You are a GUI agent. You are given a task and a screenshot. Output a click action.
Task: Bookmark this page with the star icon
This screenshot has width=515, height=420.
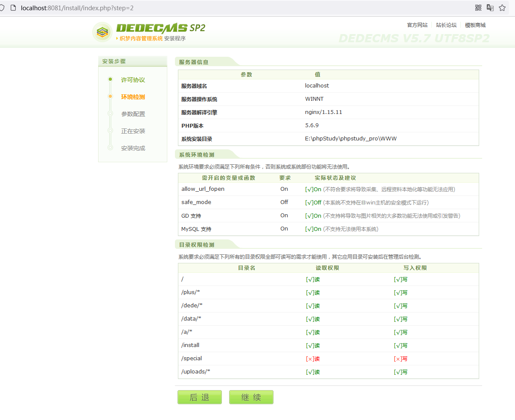[502, 8]
